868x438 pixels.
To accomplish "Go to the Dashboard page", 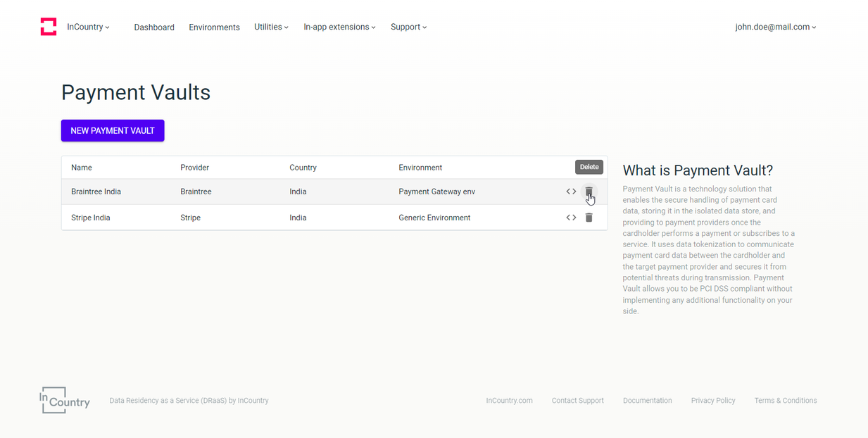I will click(x=154, y=27).
